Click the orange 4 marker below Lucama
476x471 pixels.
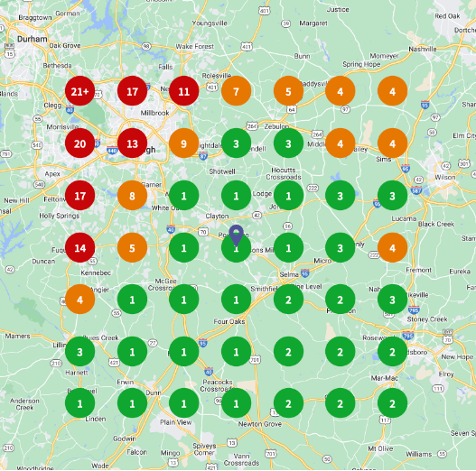coord(392,248)
